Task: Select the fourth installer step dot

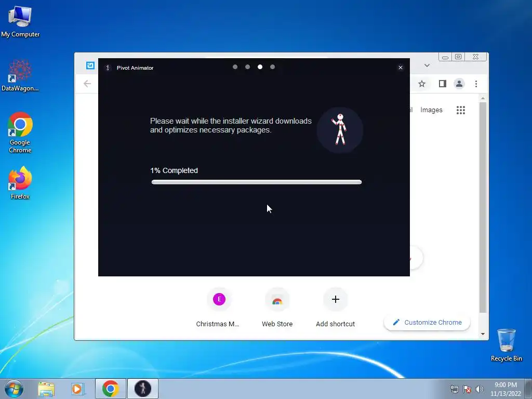Action: [x=272, y=67]
